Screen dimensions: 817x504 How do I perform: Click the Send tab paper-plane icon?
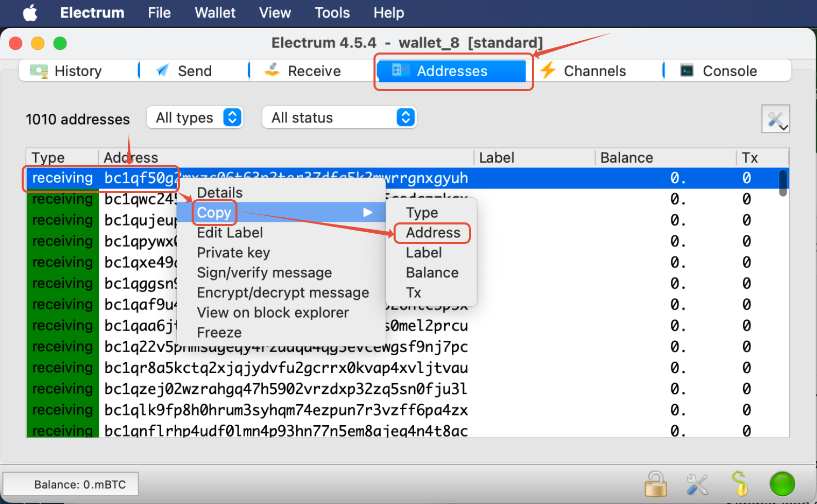(x=162, y=70)
